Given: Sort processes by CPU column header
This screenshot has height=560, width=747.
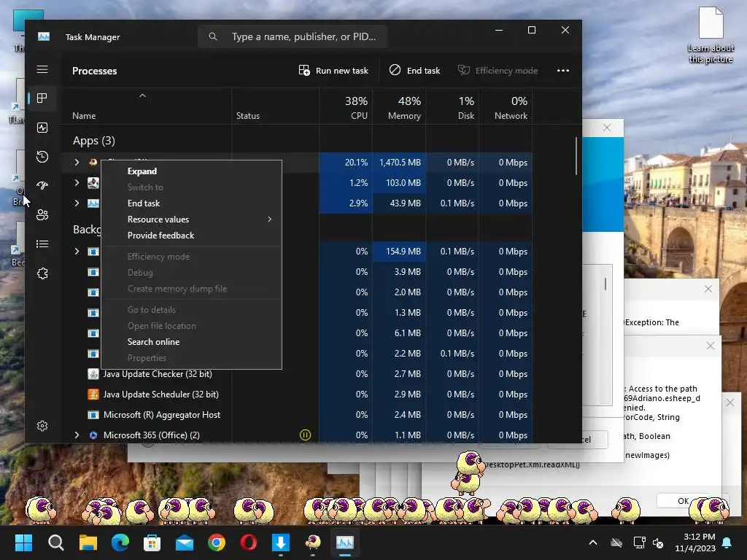Looking at the screenshot, I should coord(346,108).
